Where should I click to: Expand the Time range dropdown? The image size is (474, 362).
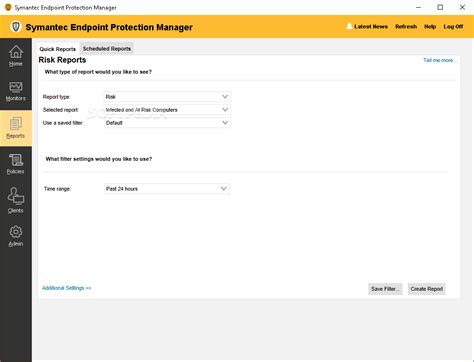coord(167,189)
